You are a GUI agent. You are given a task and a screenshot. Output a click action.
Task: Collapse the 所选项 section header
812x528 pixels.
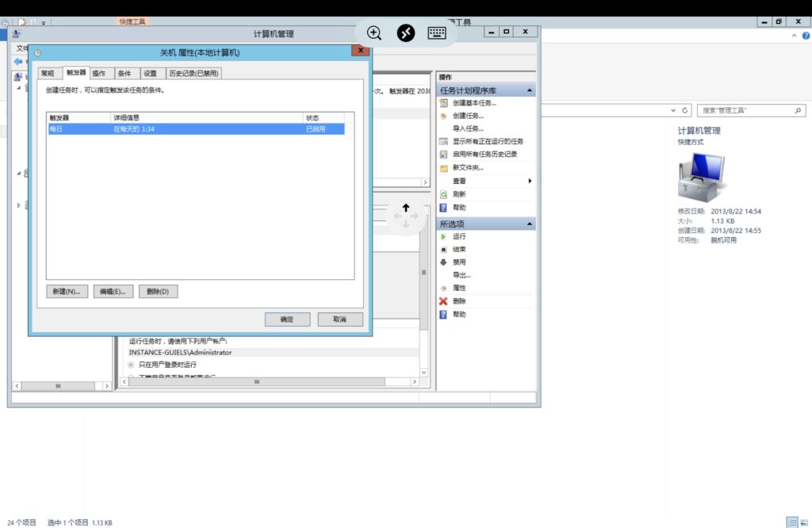tap(530, 224)
